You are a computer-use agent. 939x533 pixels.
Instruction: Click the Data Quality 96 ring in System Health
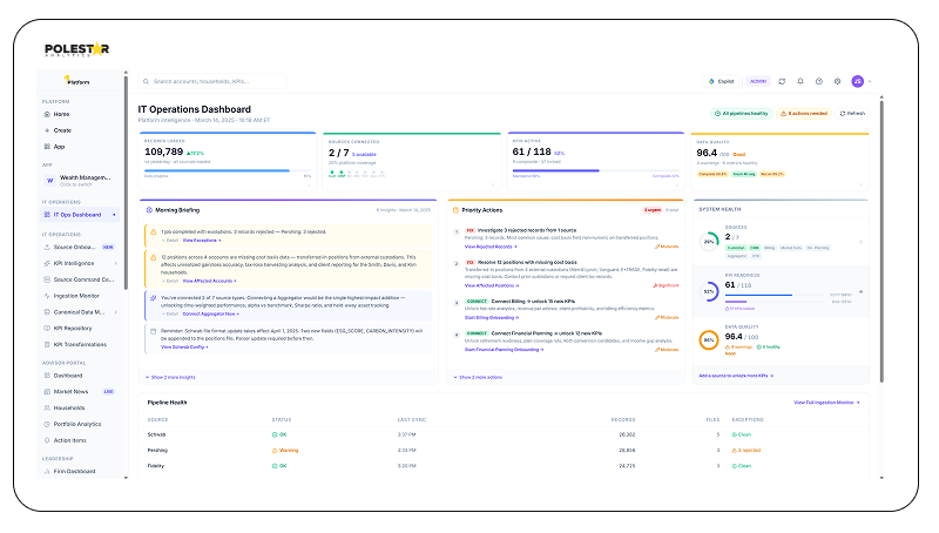(709, 340)
